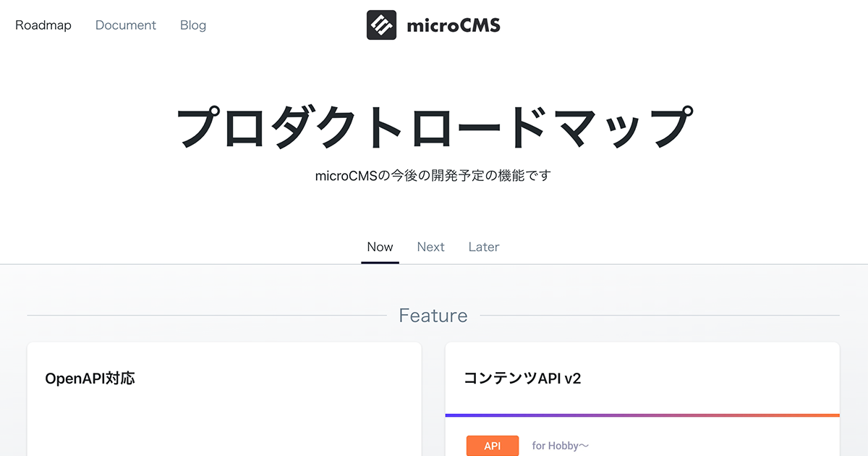Click the orange API tag badge
The image size is (868, 456).
pyautogui.click(x=493, y=446)
